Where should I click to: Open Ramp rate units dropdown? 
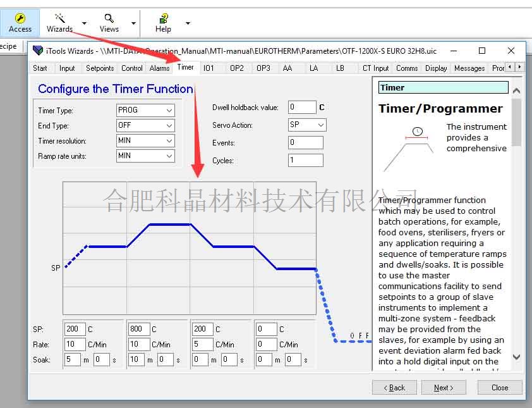145,156
